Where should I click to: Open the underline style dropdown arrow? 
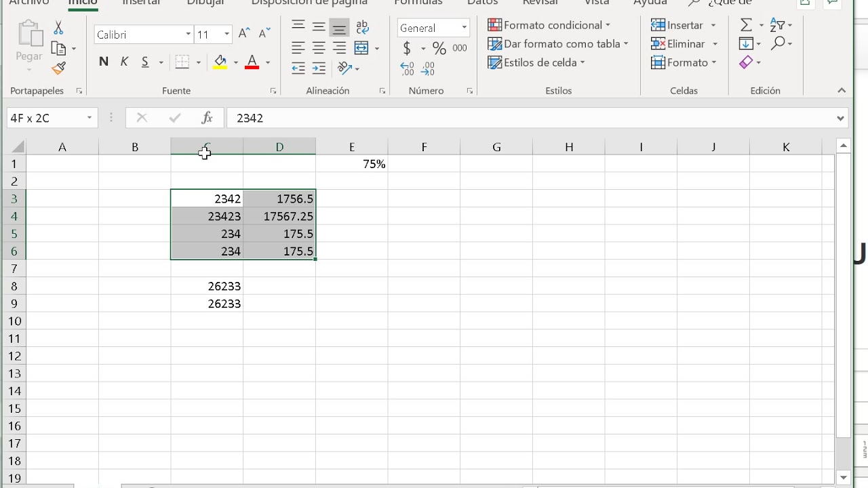tap(161, 62)
